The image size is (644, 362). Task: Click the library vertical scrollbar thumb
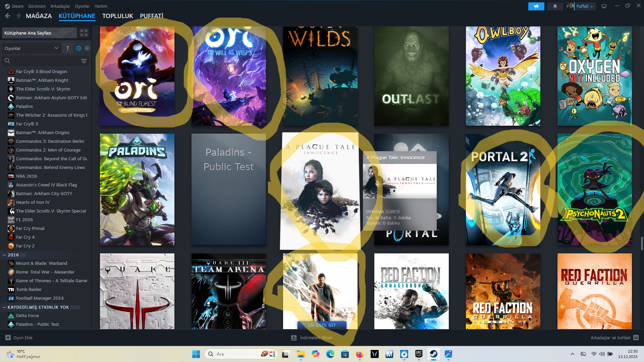pos(642,243)
